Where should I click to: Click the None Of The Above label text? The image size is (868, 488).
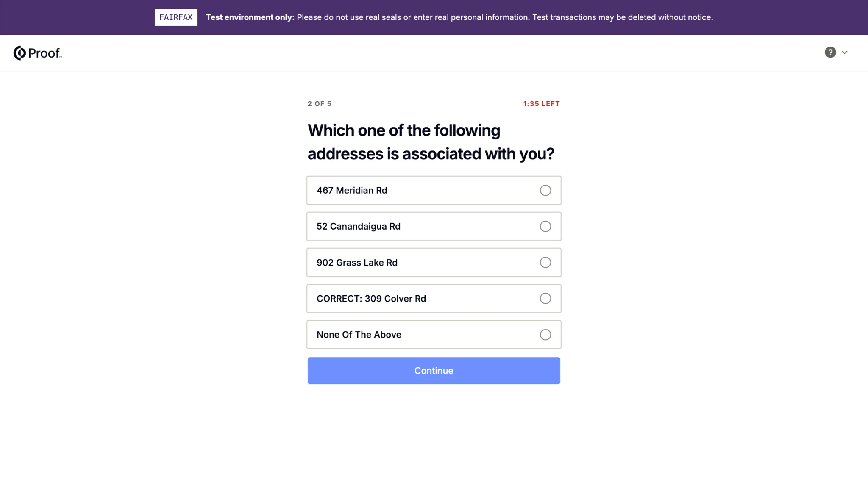(359, 335)
